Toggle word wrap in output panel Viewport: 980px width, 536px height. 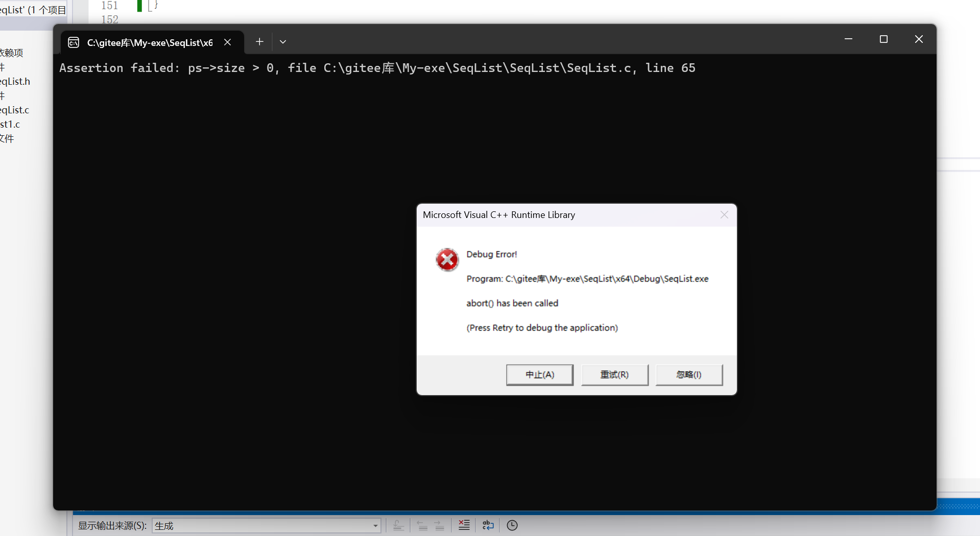[x=488, y=525]
